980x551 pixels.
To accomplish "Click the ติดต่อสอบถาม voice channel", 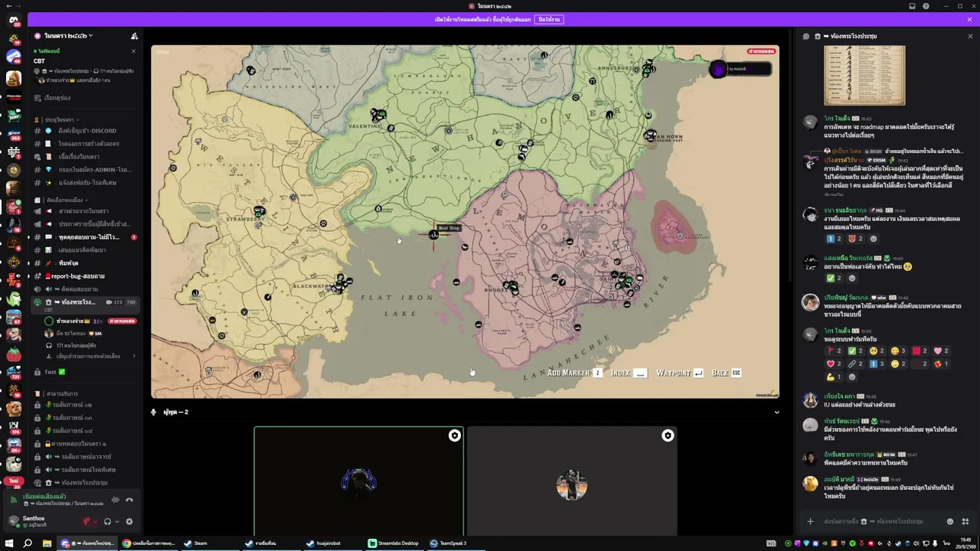I will [x=85, y=289].
